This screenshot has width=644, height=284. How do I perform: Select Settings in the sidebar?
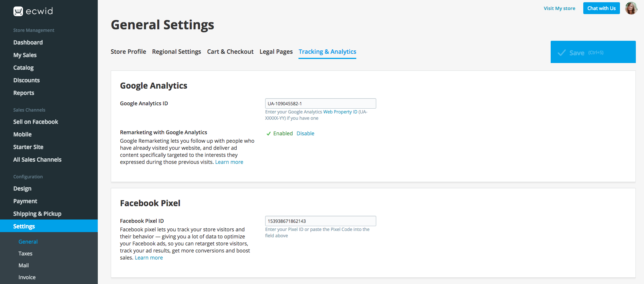49,226
